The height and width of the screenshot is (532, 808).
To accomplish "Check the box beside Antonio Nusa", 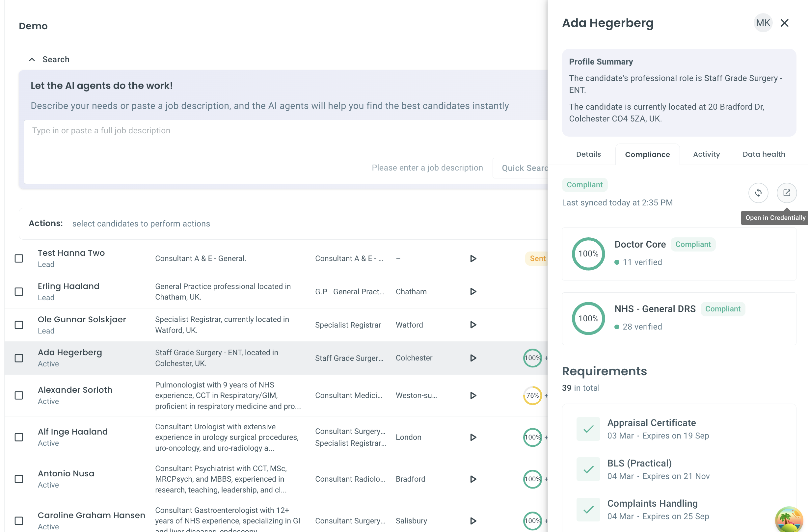I will tap(19, 479).
